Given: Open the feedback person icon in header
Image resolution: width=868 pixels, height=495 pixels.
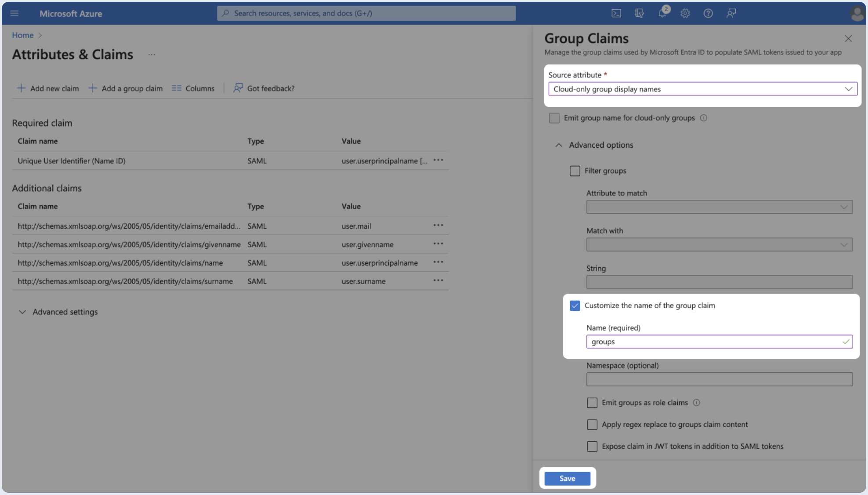Looking at the screenshot, I should [731, 13].
